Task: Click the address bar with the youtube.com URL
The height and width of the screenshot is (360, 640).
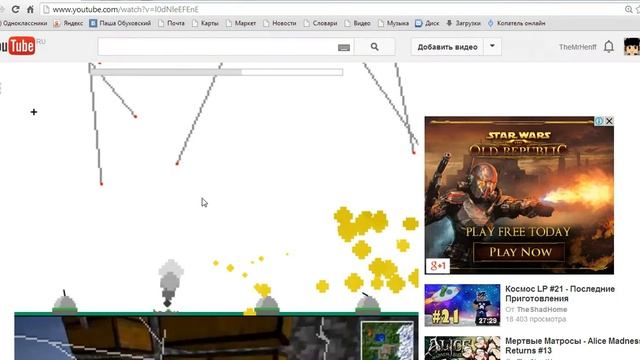Action: point(331,9)
